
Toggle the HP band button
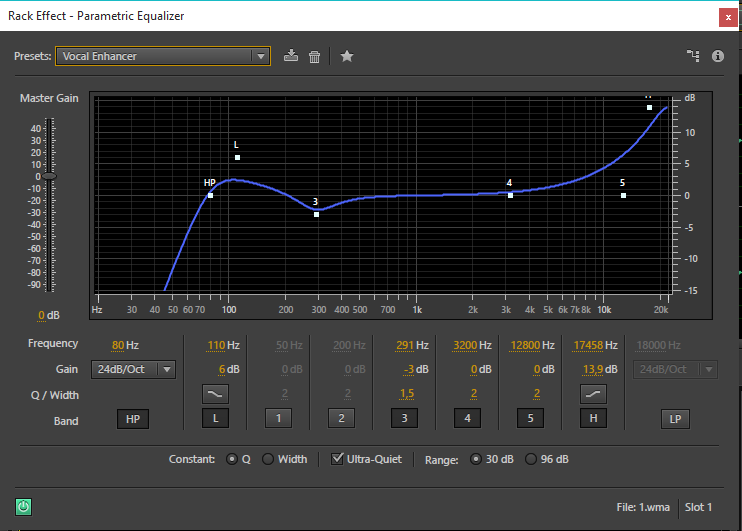[133, 419]
